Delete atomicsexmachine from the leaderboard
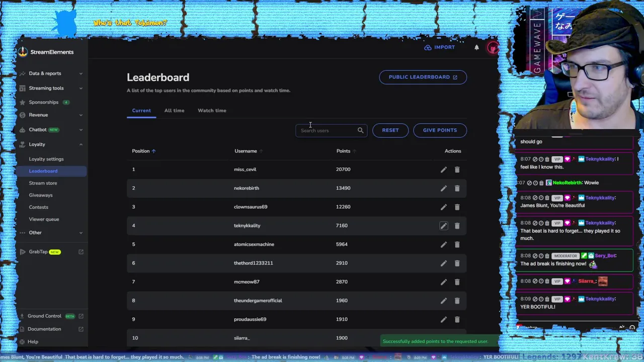 pos(457,244)
